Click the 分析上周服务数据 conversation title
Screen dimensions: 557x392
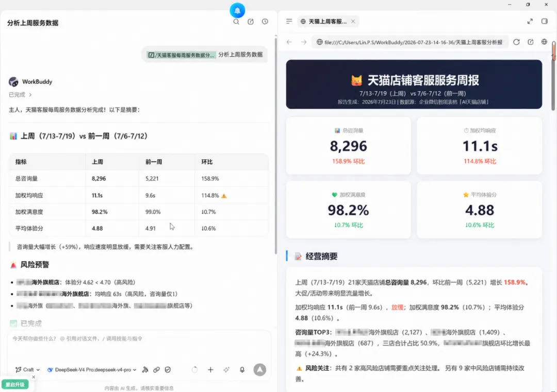point(32,23)
